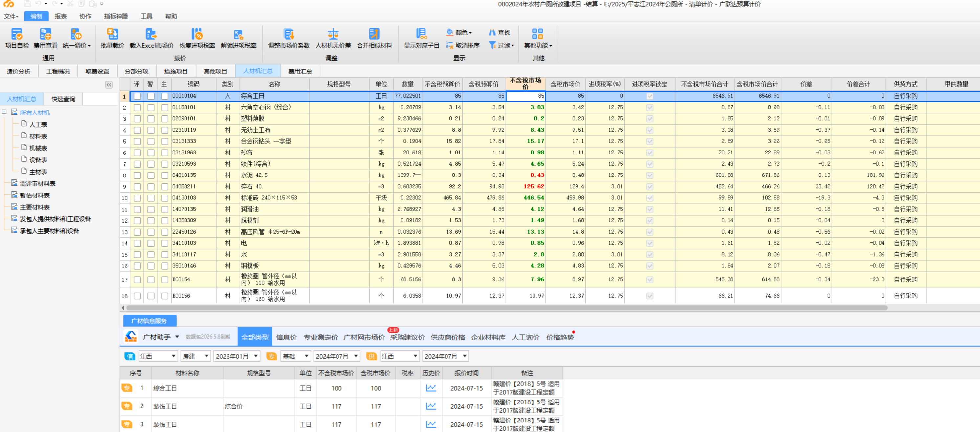Screen dimensions: 980x432
Task: Toggle 进项税率锁定 checkbox for 电 row
Action: (649, 243)
